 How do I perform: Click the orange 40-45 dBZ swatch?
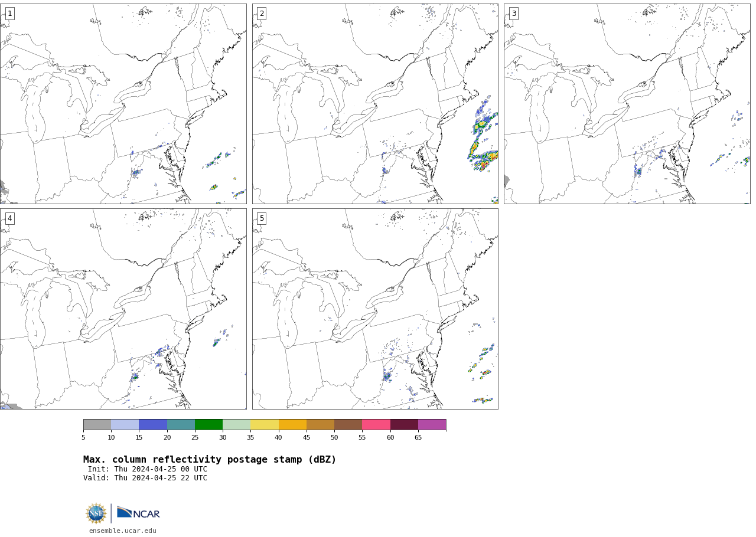point(292,425)
